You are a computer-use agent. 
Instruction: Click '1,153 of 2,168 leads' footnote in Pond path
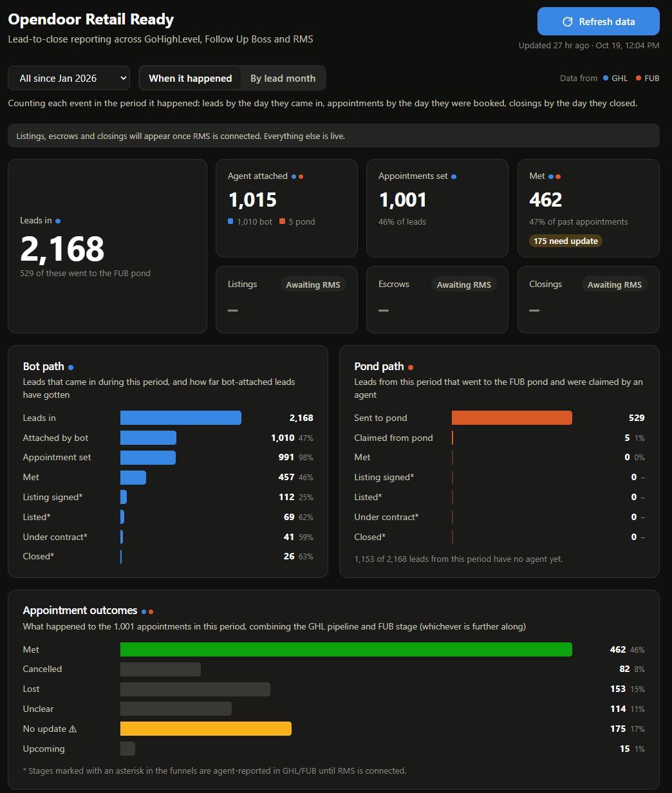pyautogui.click(x=458, y=559)
